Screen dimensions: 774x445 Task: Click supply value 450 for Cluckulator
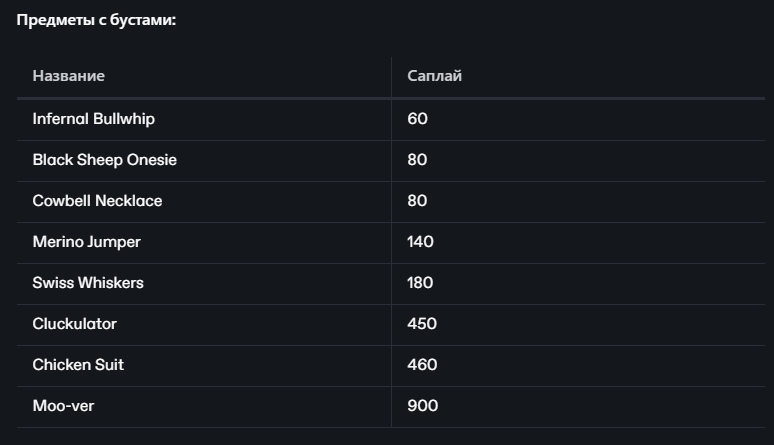422,324
